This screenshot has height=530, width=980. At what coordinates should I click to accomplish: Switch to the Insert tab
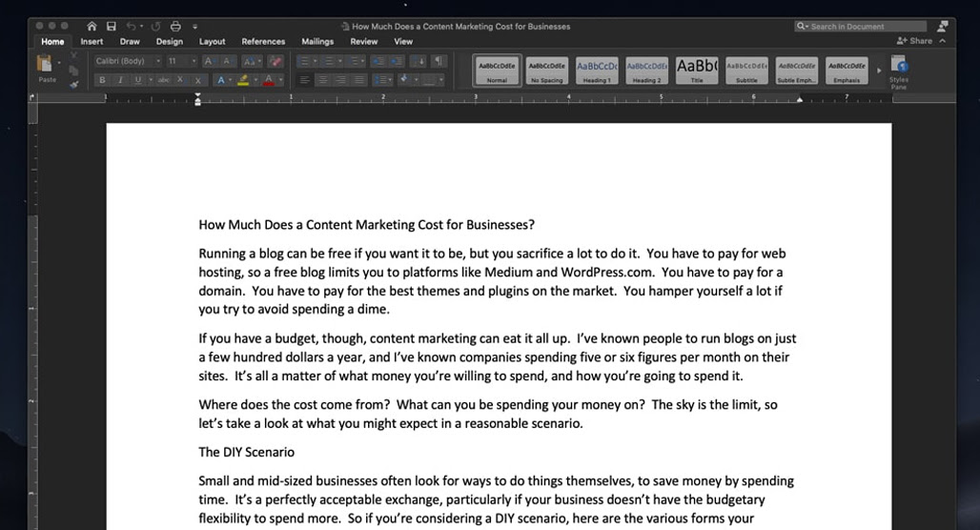(92, 41)
